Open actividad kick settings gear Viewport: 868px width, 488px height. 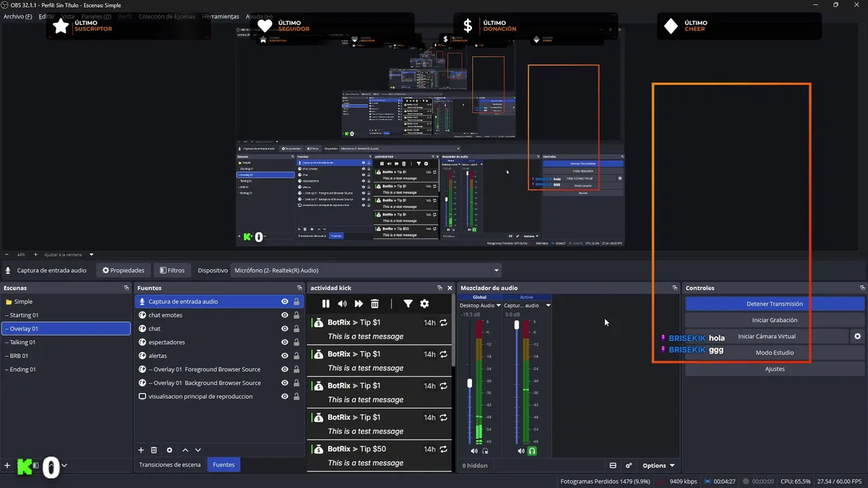tap(425, 304)
